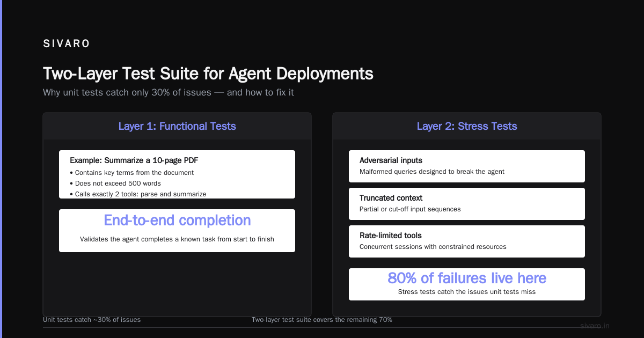Image resolution: width=644 pixels, height=338 pixels.
Task: Click footer "Two-layer test suite covers the remaining 70%"
Action: [322, 320]
